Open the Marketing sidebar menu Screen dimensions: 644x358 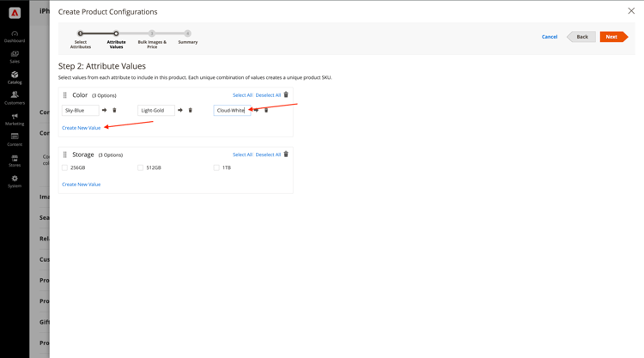15,119
